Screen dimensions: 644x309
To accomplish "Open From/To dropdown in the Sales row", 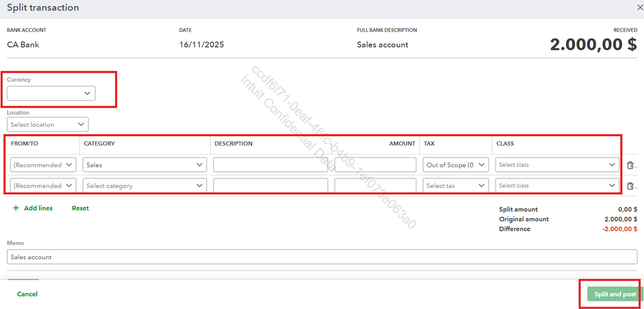I will pyautogui.click(x=43, y=165).
